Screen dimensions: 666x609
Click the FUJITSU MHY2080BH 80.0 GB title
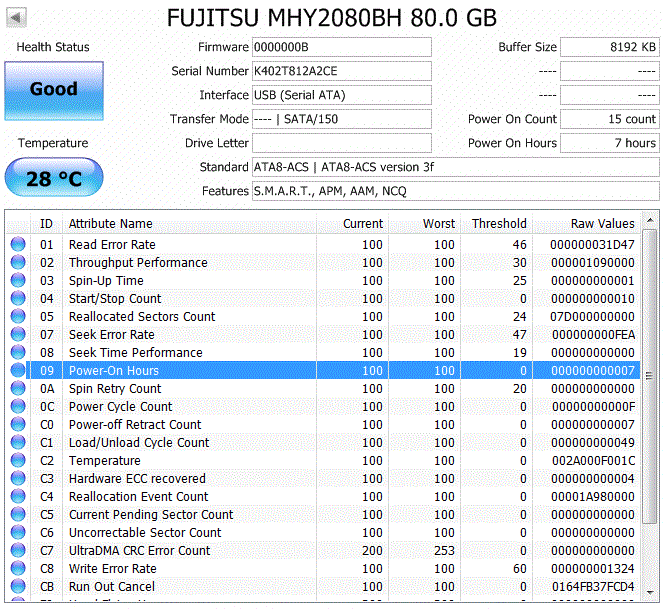coord(332,18)
